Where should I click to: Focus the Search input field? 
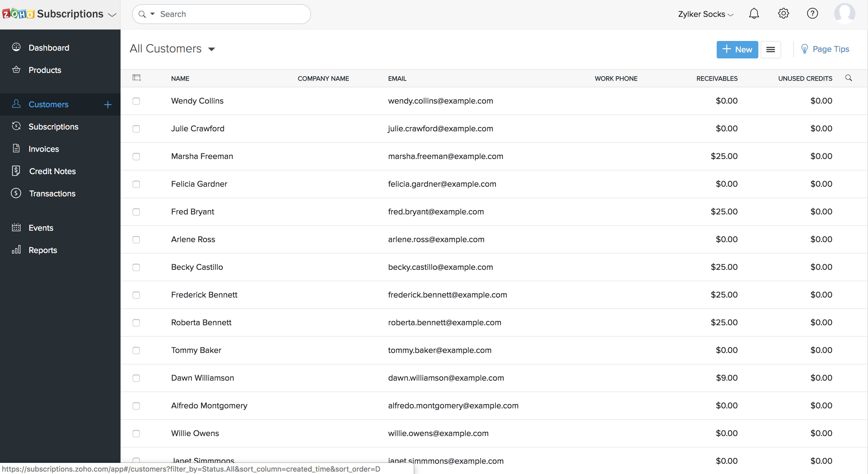232,14
